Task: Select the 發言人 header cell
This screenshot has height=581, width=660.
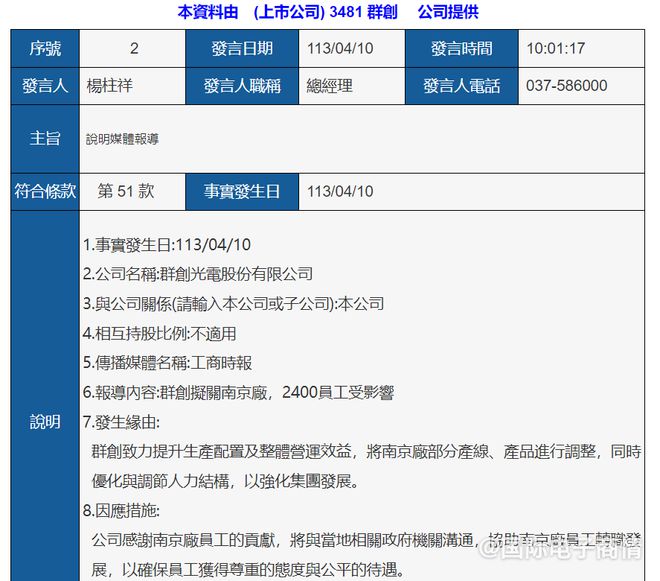Action: (45, 86)
